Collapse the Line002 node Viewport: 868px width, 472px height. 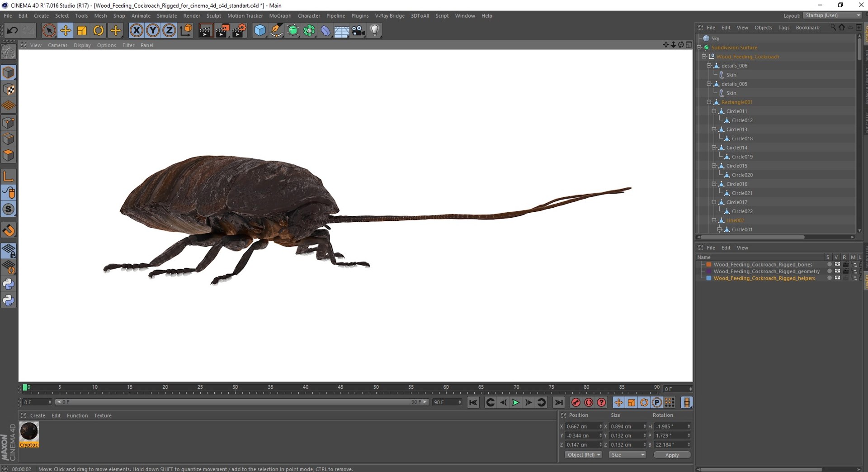tap(714, 220)
